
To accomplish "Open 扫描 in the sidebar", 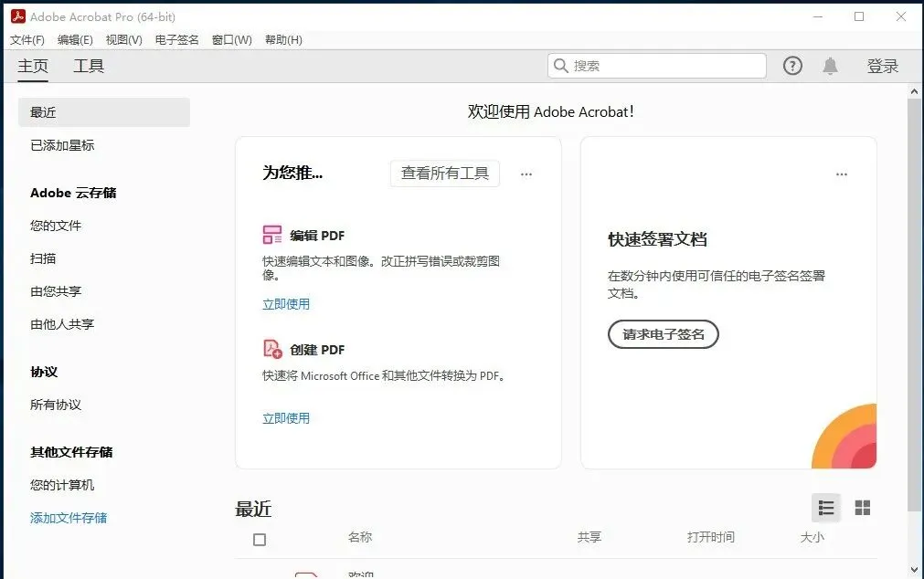I will click(43, 258).
